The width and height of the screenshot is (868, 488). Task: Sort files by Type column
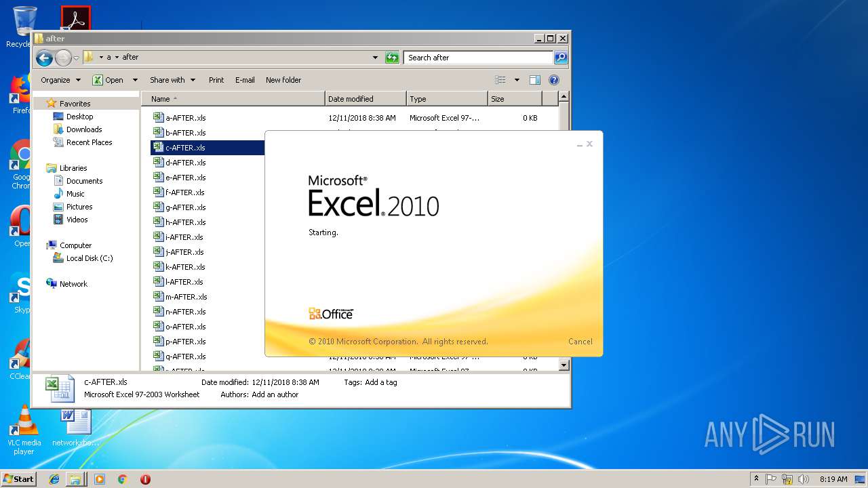[x=448, y=99]
